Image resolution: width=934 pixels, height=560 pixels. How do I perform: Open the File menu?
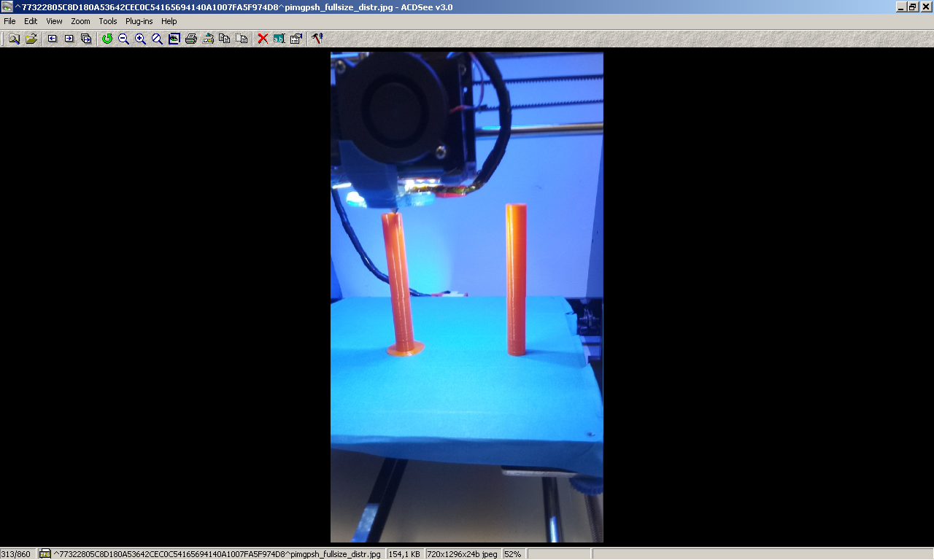pyautogui.click(x=9, y=21)
